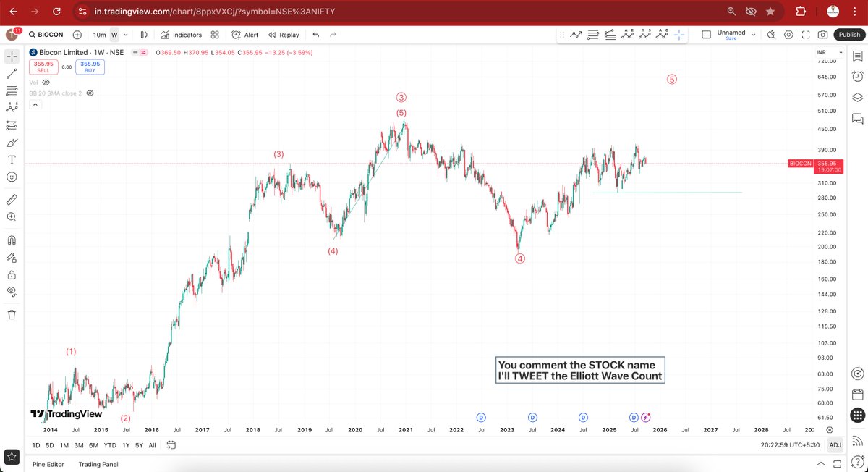The width and height of the screenshot is (868, 472).
Task: Open the watchlist panel in right sidebar
Action: click(x=857, y=56)
